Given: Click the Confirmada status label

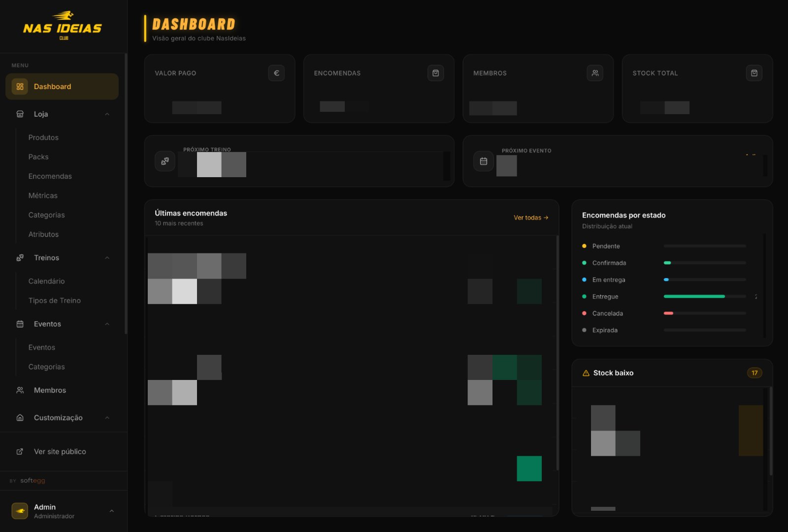Looking at the screenshot, I should tap(609, 263).
